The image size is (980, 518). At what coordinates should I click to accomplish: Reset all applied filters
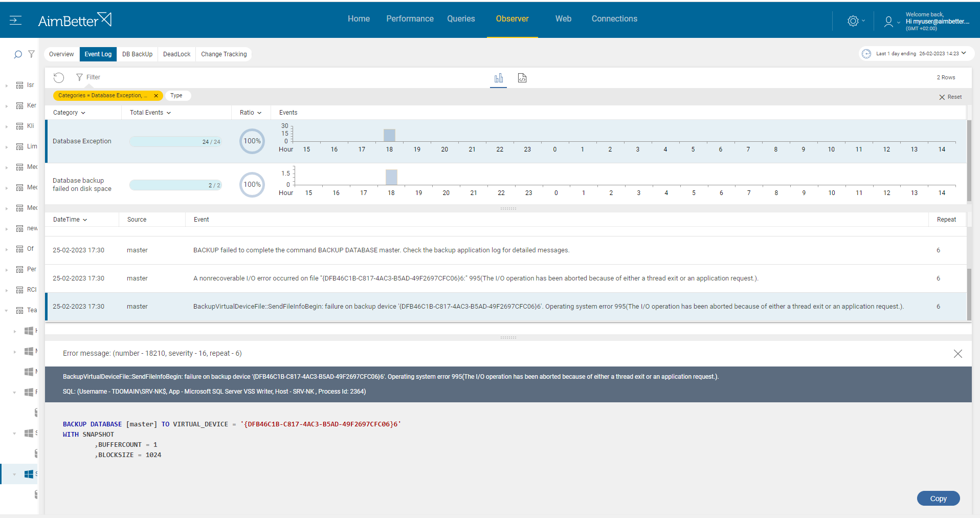pos(950,97)
